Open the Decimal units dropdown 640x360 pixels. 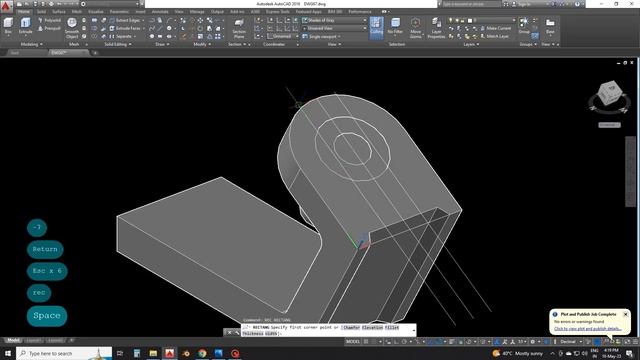point(570,342)
